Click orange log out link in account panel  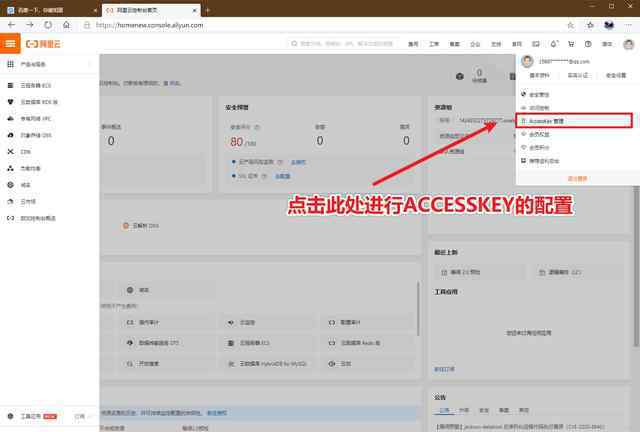coord(578,178)
